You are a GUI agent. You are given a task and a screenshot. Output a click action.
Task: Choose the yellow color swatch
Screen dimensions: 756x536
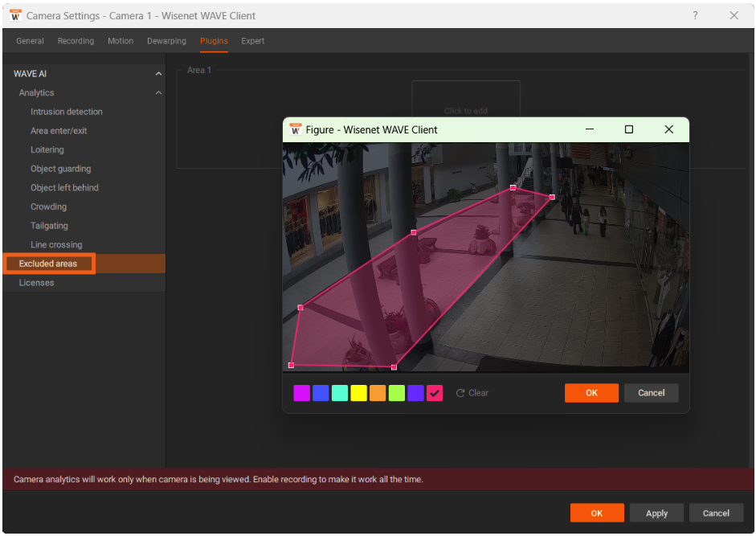click(x=358, y=393)
